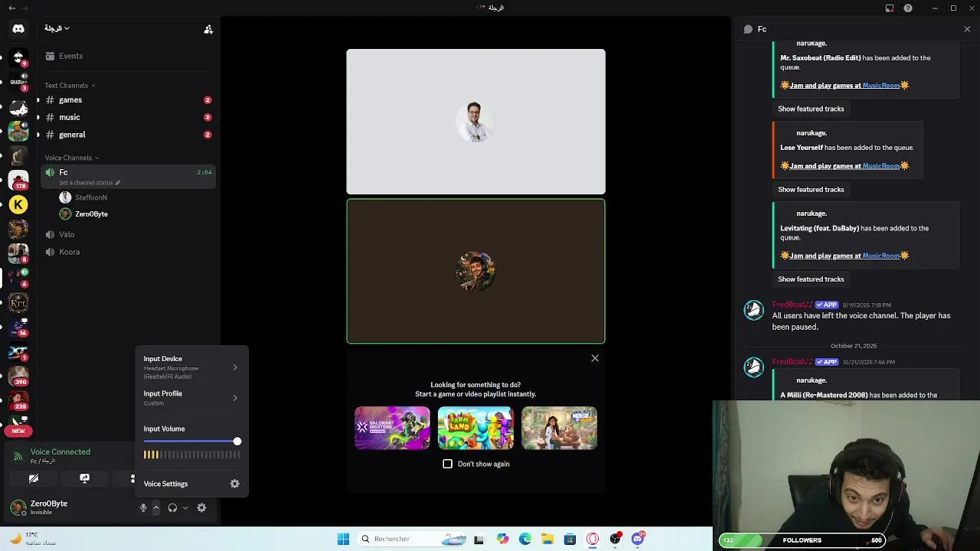Click the invite people icon
The height and width of the screenshot is (551, 980).
tap(207, 29)
